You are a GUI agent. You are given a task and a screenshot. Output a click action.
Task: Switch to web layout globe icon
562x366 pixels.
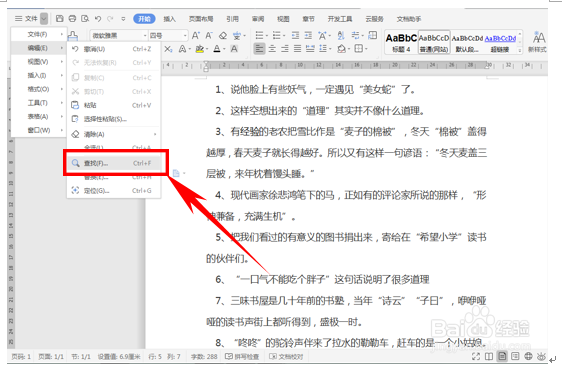pos(528,356)
